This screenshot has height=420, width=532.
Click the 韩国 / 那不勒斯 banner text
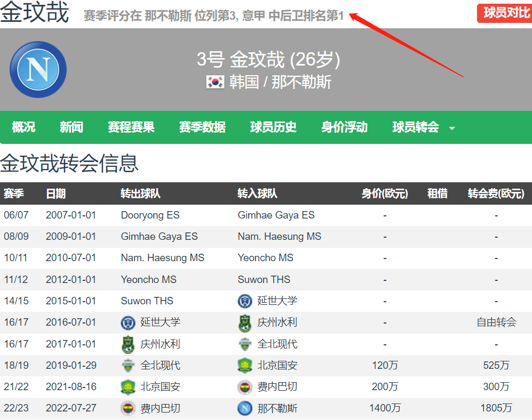click(x=280, y=82)
